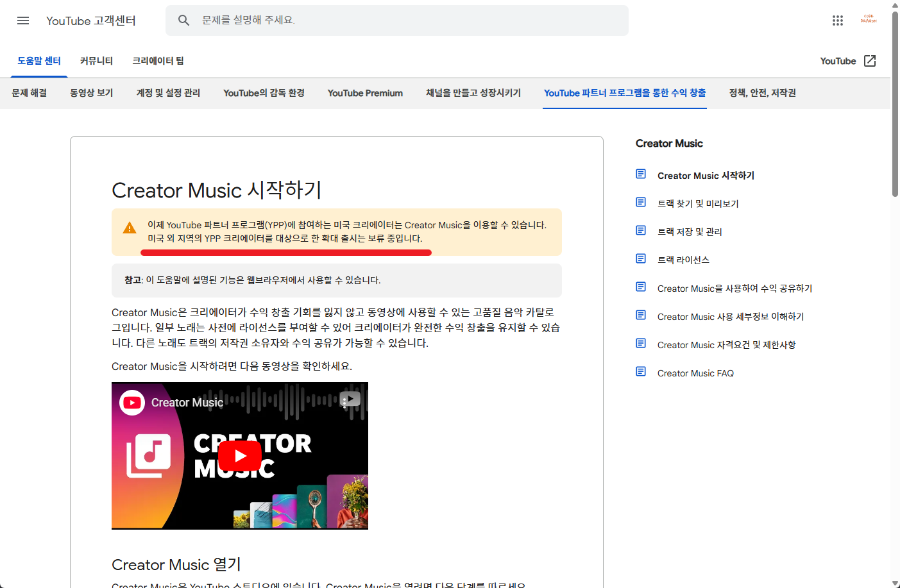This screenshot has height=588, width=900.
Task: Open YouTube 파트너 프로그램을 통한 수익 창출 category
Action: click(625, 93)
